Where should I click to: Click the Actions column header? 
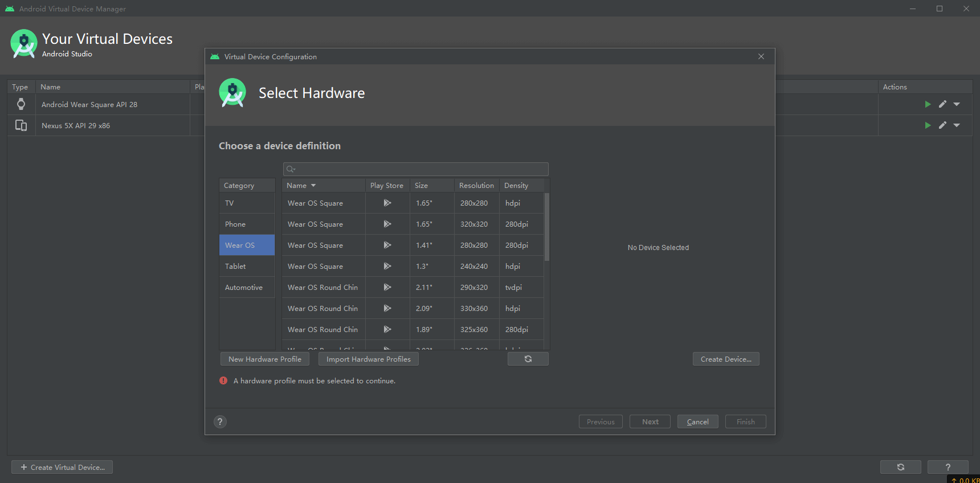tap(925, 87)
